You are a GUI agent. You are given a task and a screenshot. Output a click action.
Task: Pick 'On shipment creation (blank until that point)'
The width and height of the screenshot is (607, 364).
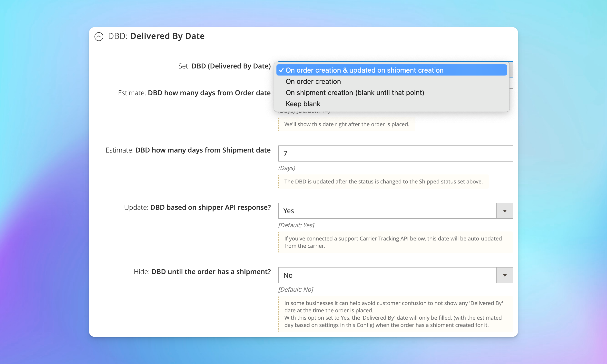pyautogui.click(x=392, y=93)
